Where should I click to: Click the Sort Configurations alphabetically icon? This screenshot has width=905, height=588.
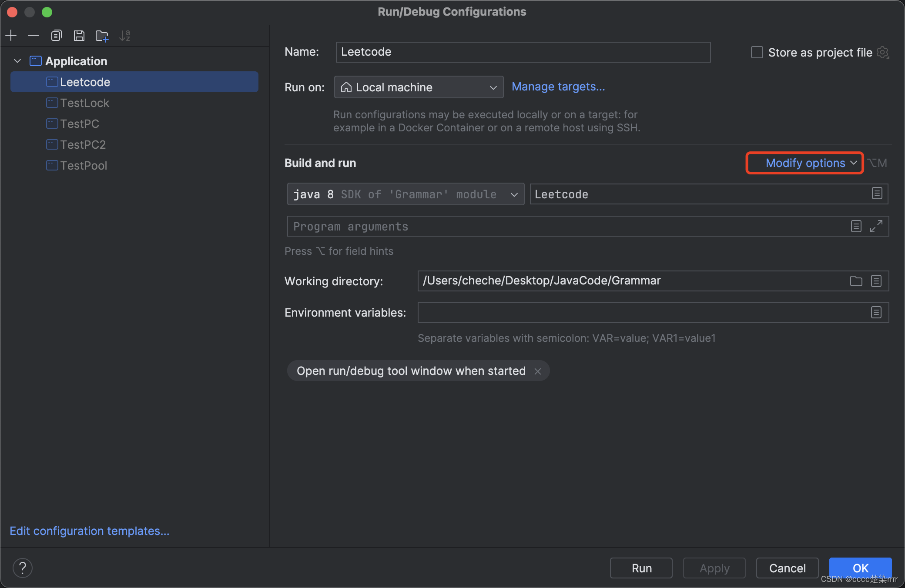[124, 36]
